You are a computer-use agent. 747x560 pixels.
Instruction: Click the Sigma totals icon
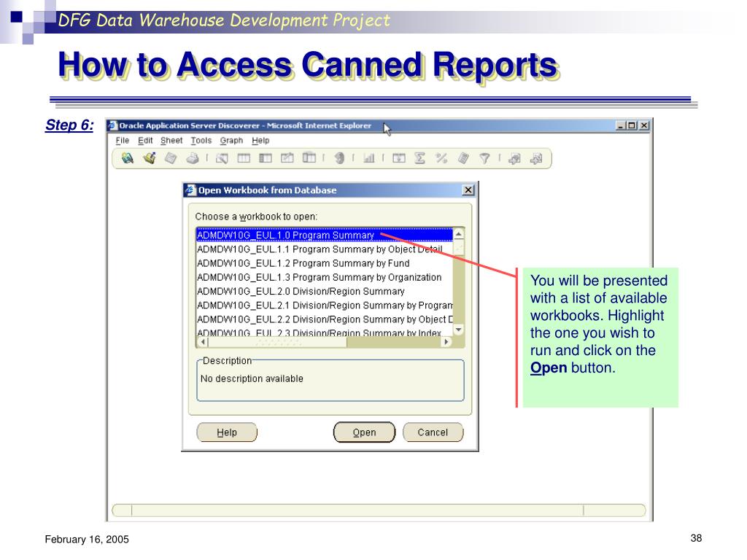pyautogui.click(x=419, y=158)
